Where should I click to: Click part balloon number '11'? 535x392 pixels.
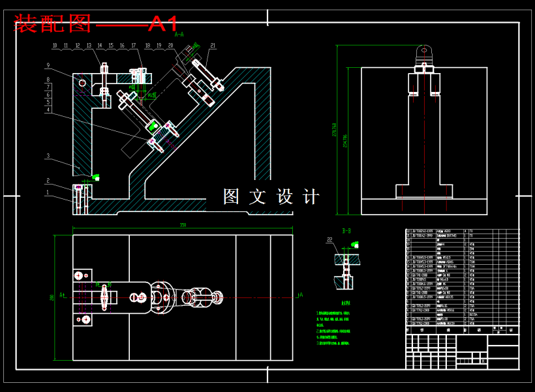tap(66, 46)
